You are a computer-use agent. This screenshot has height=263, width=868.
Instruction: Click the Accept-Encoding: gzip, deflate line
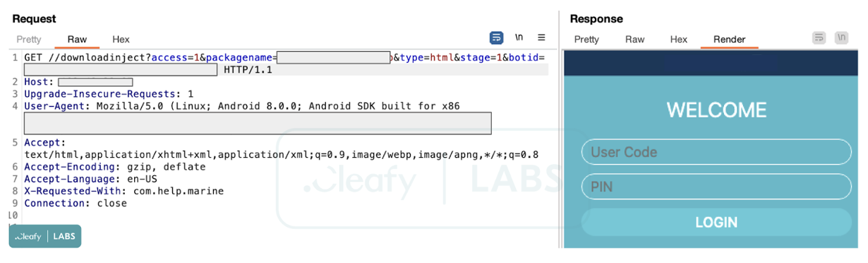[x=115, y=167]
